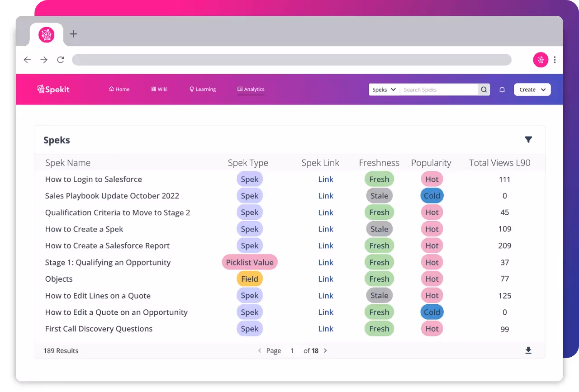Open Link for How to Edit a Quote on an Opportunity

point(326,312)
